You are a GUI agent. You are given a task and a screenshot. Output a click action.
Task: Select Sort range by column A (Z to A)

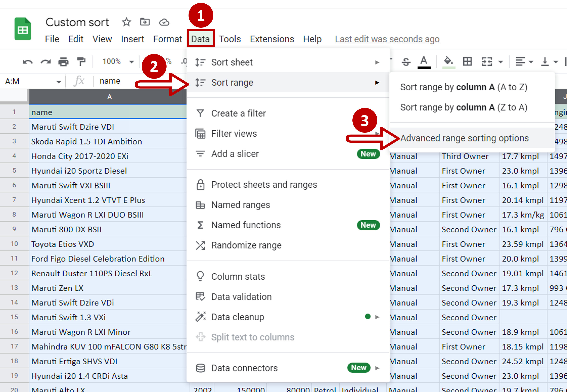[472, 107]
